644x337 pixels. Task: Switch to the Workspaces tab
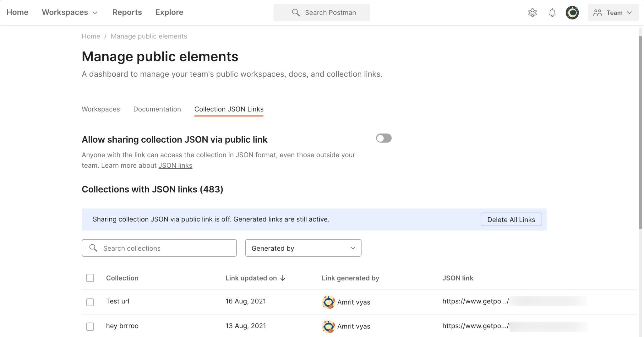tap(101, 109)
